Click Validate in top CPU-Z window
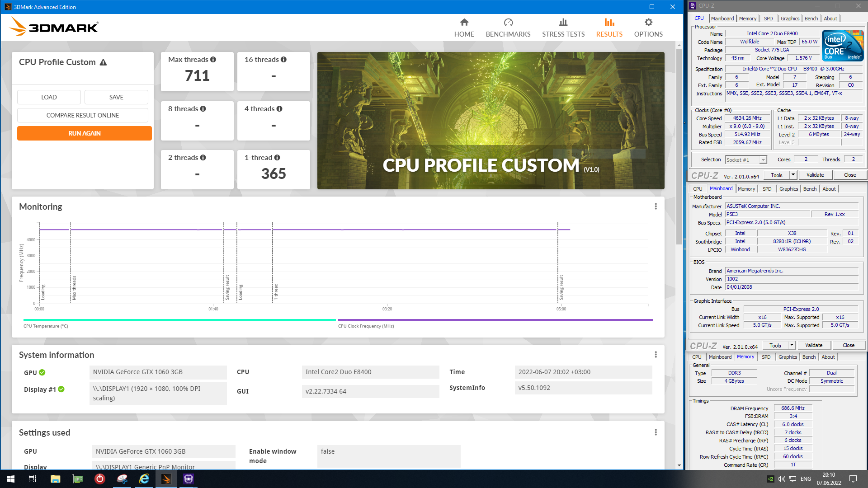The height and width of the screenshot is (488, 868). click(x=815, y=175)
